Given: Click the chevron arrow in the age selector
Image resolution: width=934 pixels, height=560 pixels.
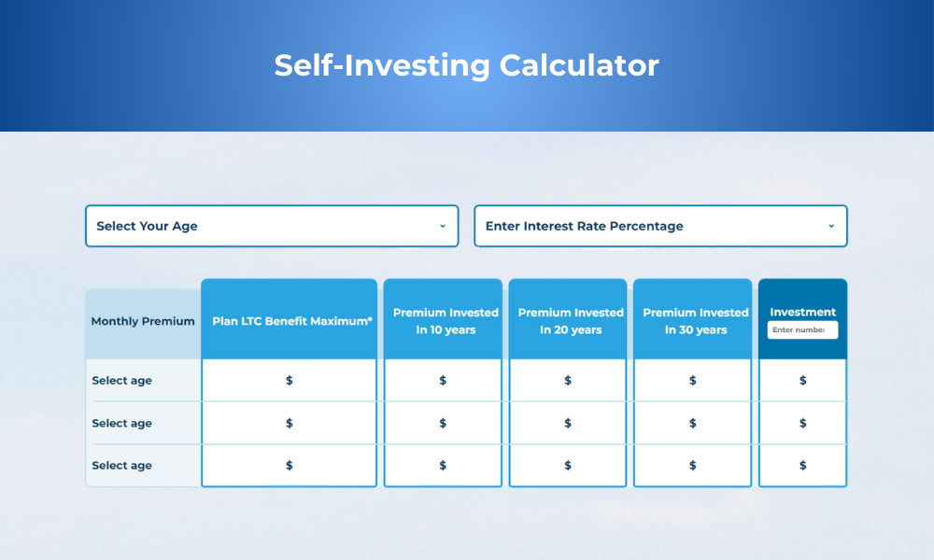Looking at the screenshot, I should point(442,226).
